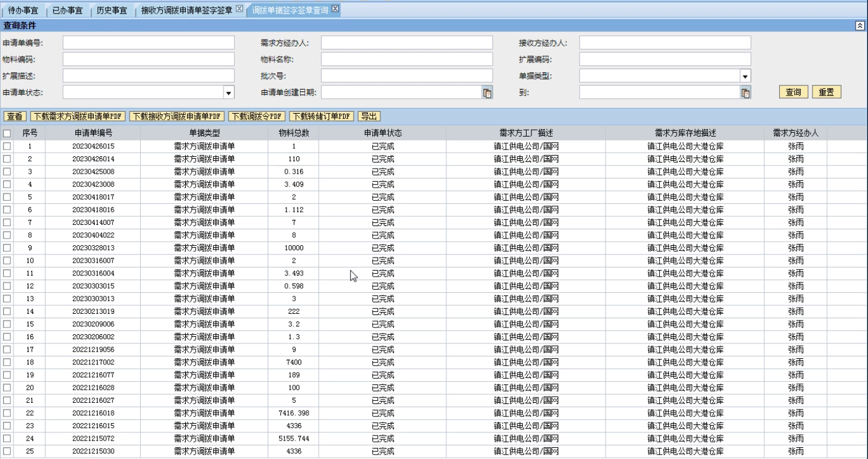Collapse the 查询条件 panel

[x=859, y=25]
